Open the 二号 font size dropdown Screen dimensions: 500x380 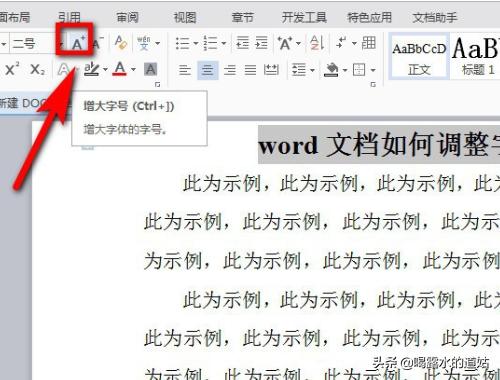(x=61, y=44)
